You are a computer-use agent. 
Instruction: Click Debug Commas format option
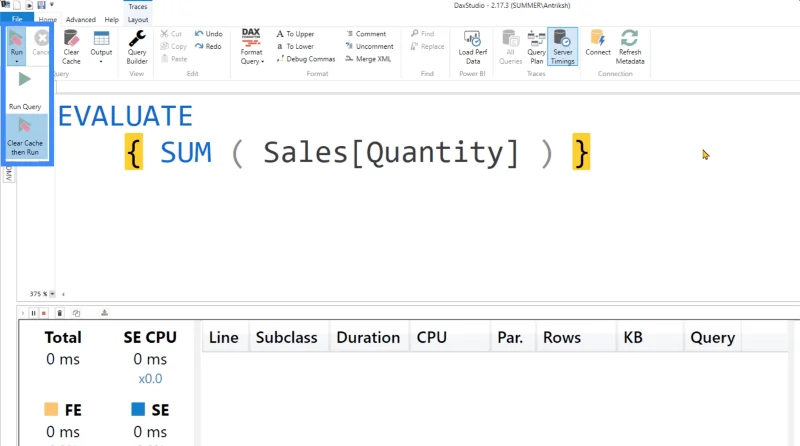click(x=306, y=59)
